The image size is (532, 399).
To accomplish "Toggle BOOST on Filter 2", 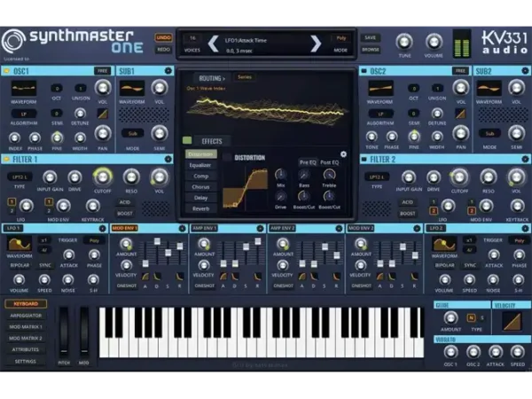I will (407, 214).
